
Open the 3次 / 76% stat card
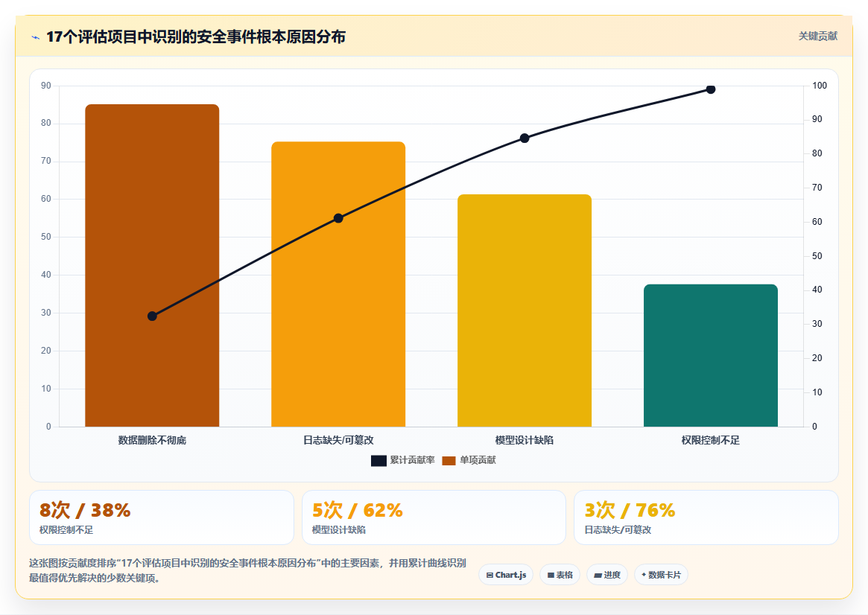tap(706, 517)
